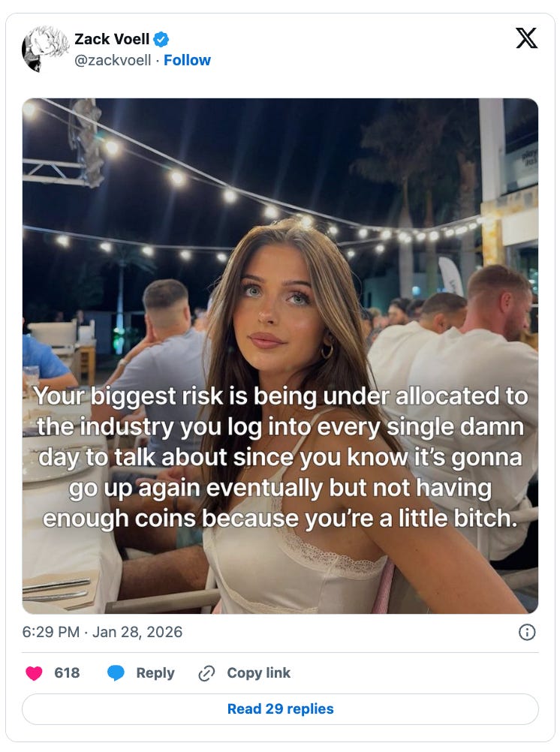Open Zack Voell's profile avatar

pos(45,49)
